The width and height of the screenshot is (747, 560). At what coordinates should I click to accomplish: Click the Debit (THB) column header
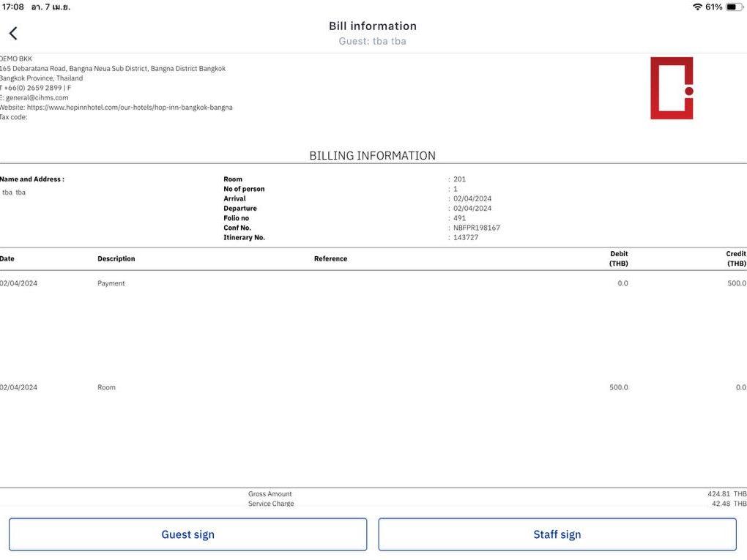tap(618, 258)
